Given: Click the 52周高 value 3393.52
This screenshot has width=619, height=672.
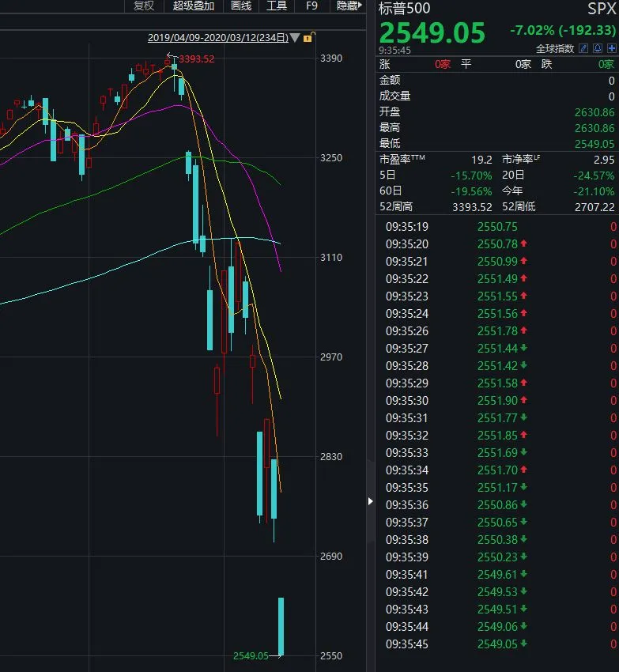Looking at the screenshot, I should pyautogui.click(x=472, y=207).
